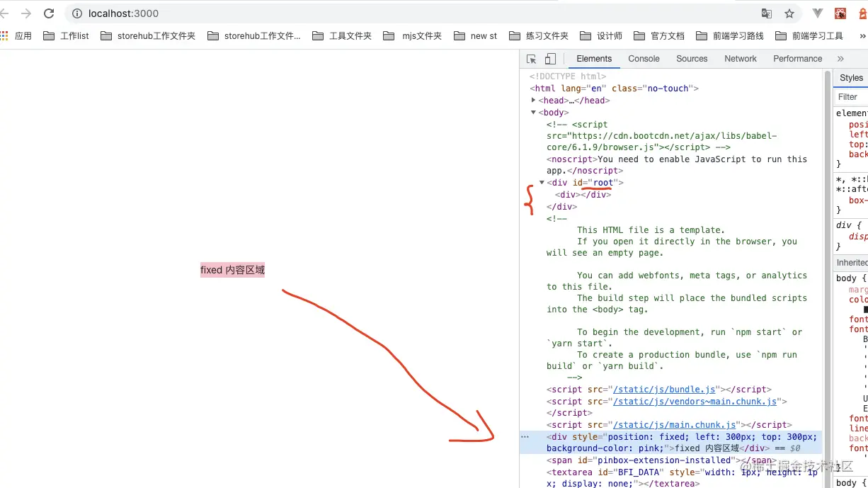Select the empty inner div inside root

tap(583, 195)
